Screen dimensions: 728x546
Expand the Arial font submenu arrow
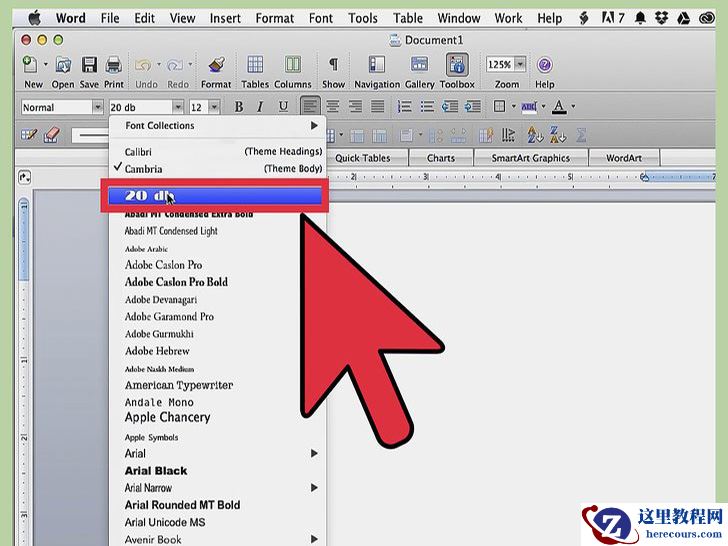314,453
